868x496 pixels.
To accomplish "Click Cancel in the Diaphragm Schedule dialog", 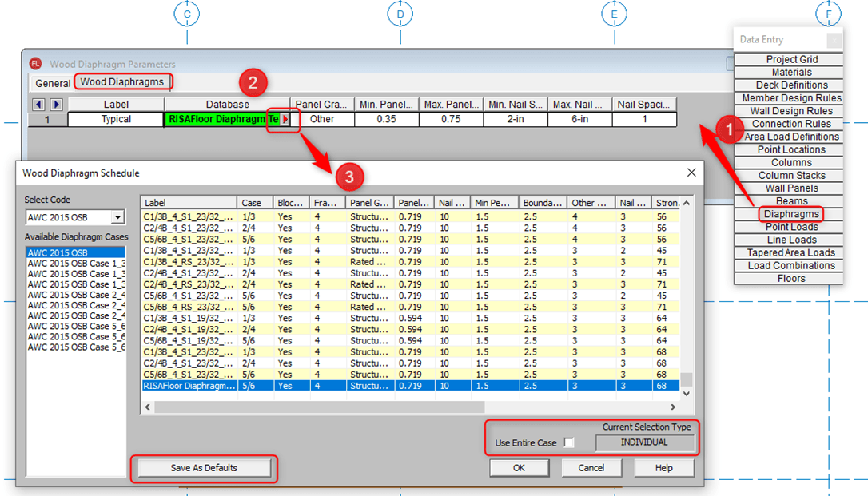I will (591, 468).
